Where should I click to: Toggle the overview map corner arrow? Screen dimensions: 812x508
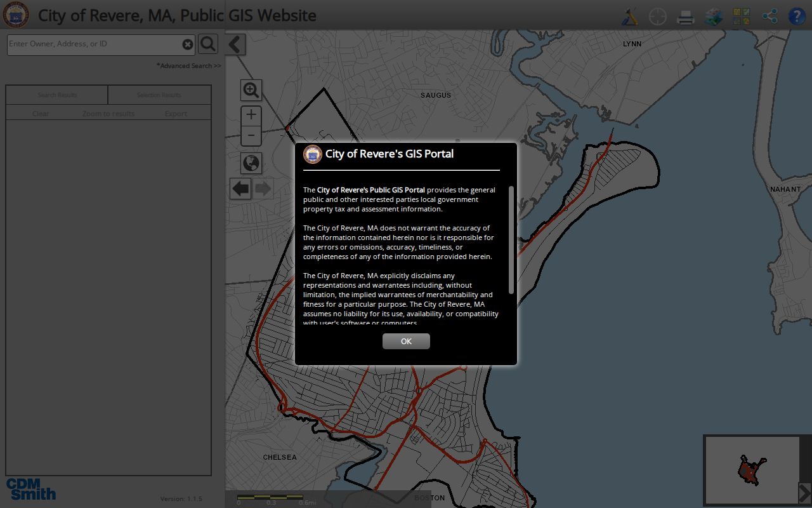tap(804, 493)
